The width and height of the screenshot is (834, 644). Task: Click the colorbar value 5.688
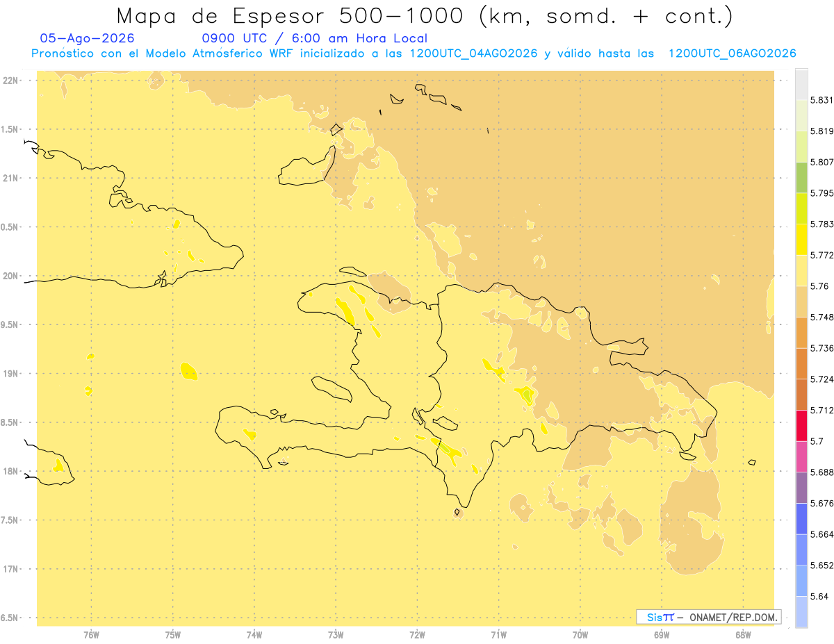coord(822,472)
